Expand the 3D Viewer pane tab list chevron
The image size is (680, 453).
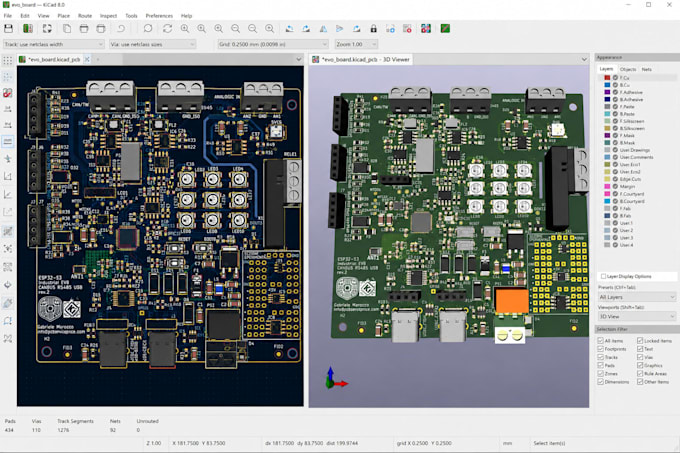584,59
